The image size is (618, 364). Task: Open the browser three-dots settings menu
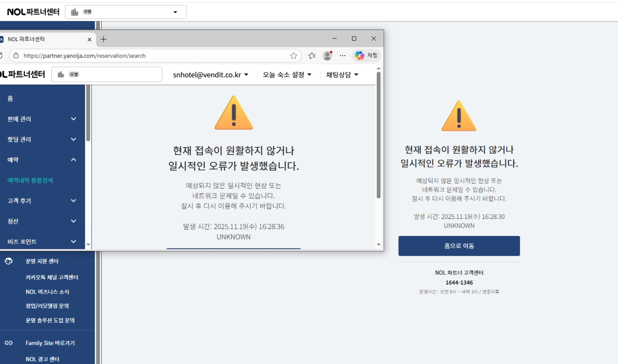342,56
